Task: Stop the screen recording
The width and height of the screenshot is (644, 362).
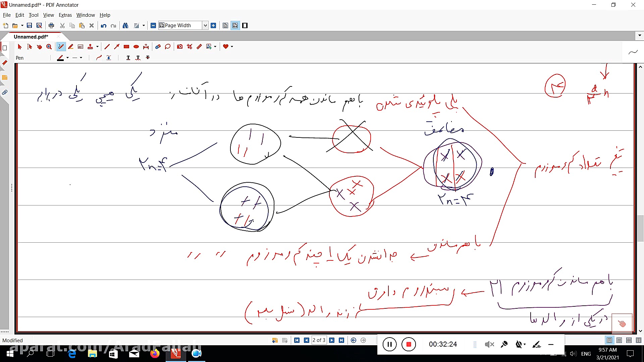Action: coord(409,344)
